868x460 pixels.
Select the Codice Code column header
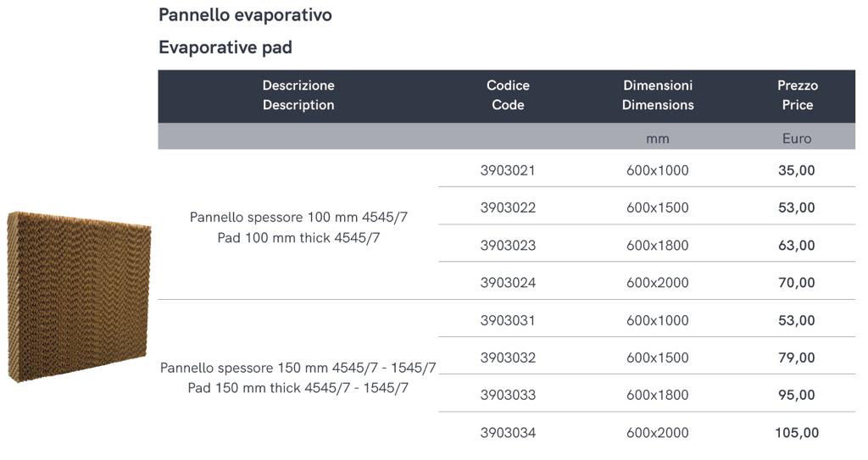tap(508, 95)
